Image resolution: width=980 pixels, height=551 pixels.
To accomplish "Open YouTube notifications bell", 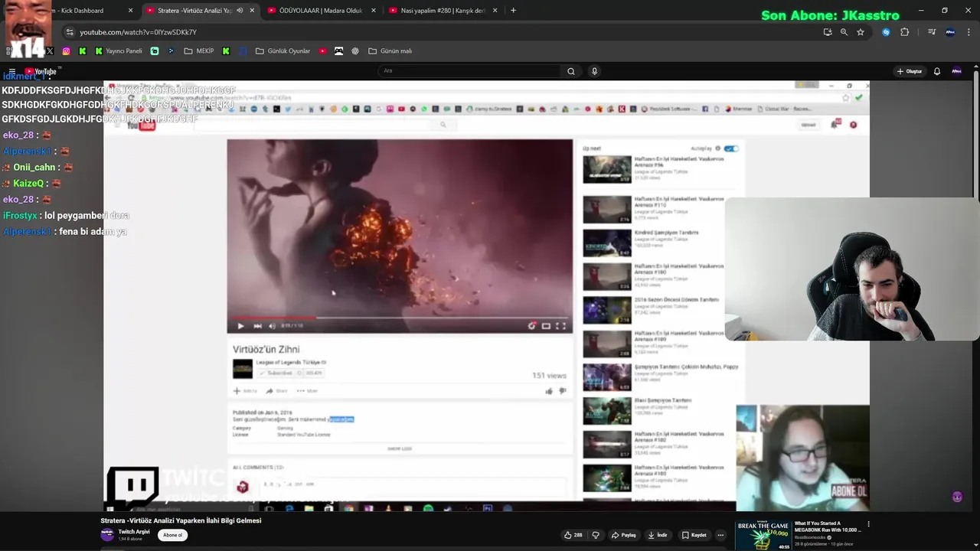I will 936,71.
